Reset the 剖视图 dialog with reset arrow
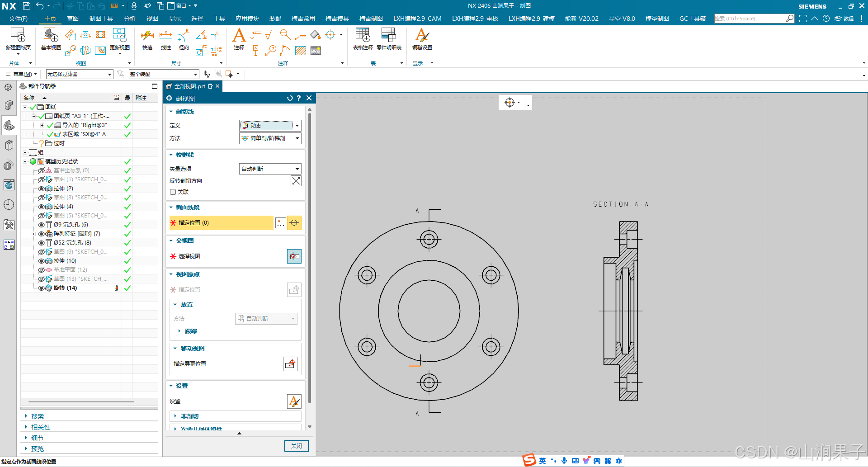Image resolution: width=868 pixels, height=467 pixels. click(x=290, y=98)
